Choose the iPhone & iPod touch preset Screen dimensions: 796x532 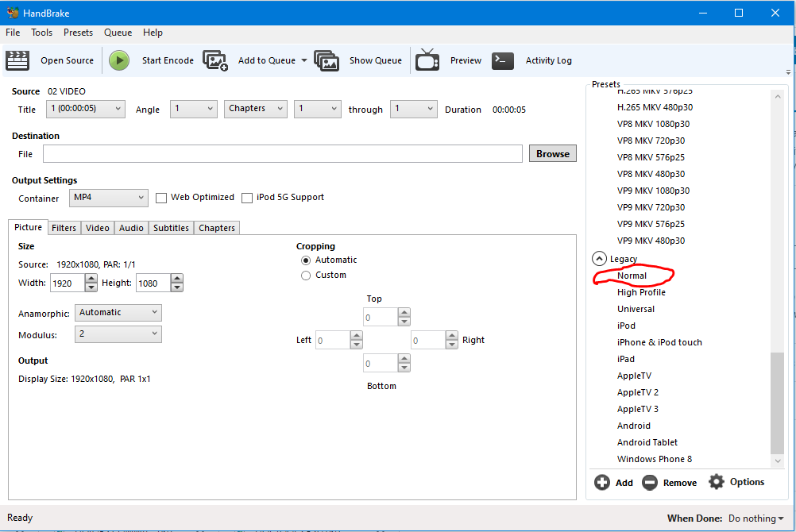coord(659,342)
